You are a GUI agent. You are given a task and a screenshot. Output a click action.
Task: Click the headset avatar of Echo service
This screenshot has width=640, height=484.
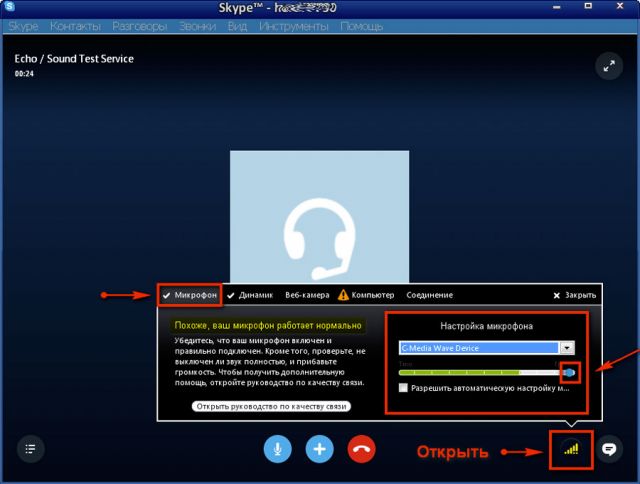[319, 217]
